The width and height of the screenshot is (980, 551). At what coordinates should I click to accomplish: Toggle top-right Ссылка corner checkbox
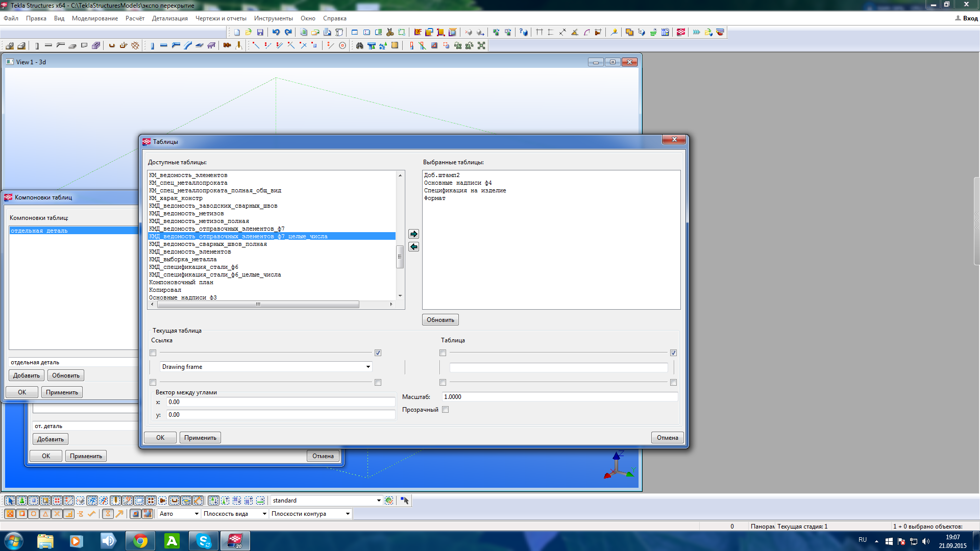[x=378, y=353]
